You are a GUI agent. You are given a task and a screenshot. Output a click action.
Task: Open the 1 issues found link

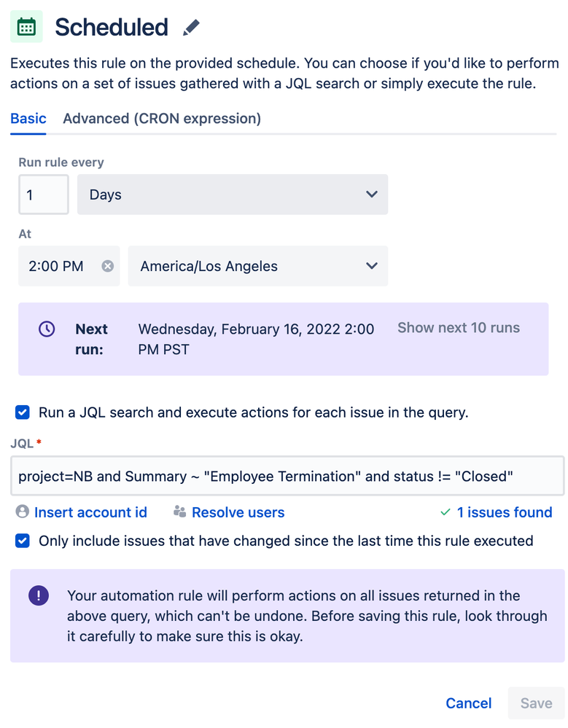click(505, 512)
